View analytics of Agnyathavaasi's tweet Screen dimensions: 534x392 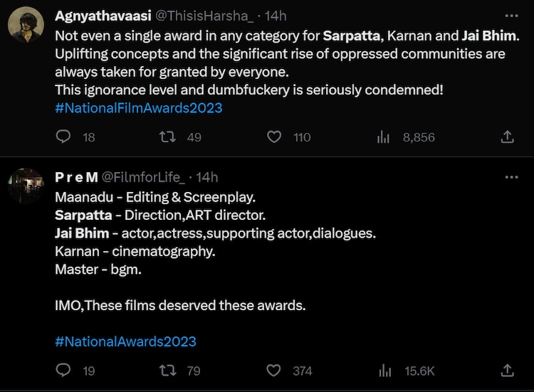point(384,137)
